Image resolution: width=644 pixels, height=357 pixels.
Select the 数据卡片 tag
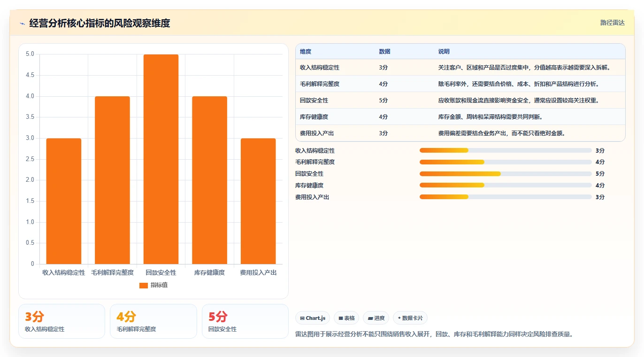tap(410, 318)
